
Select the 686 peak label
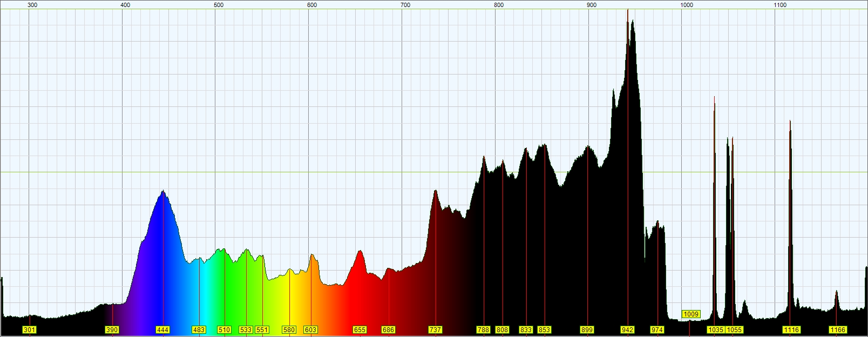tap(388, 329)
